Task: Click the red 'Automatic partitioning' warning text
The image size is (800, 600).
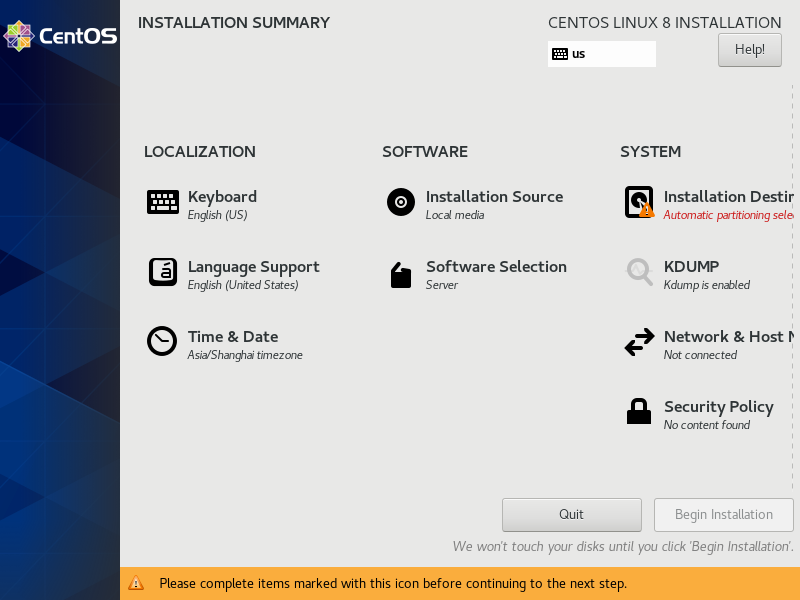Action: (x=729, y=215)
